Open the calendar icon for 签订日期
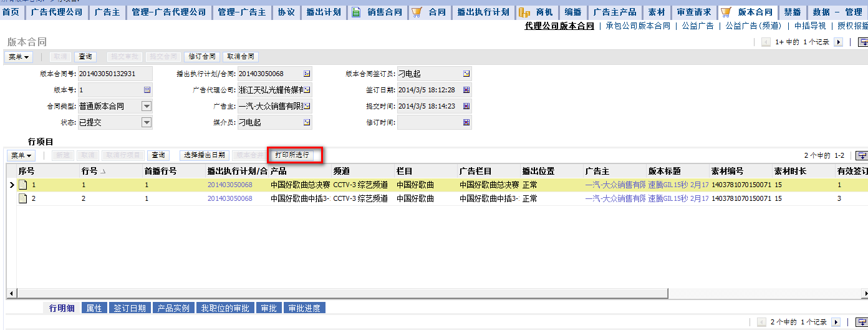The width and height of the screenshot is (868, 330). point(466,90)
